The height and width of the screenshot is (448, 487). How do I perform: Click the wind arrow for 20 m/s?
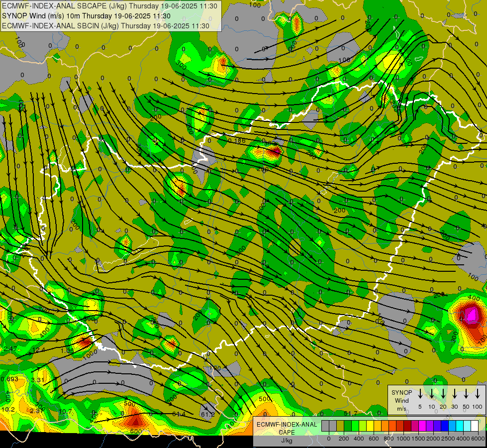pos(443,394)
